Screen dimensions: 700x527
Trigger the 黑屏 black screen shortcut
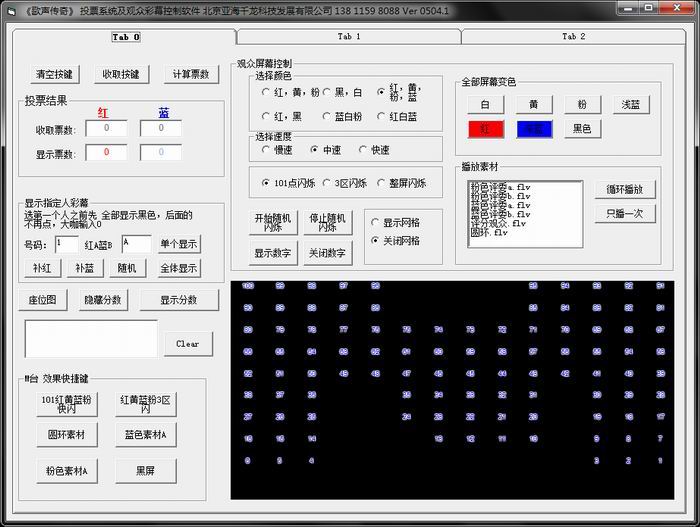pyautogui.click(x=147, y=470)
